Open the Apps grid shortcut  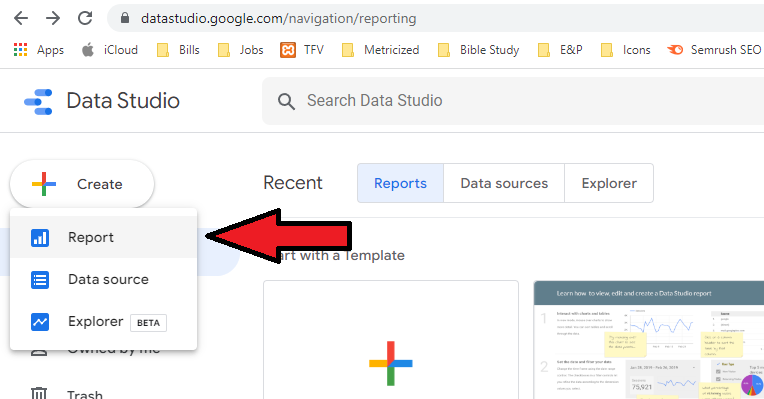tap(38, 50)
